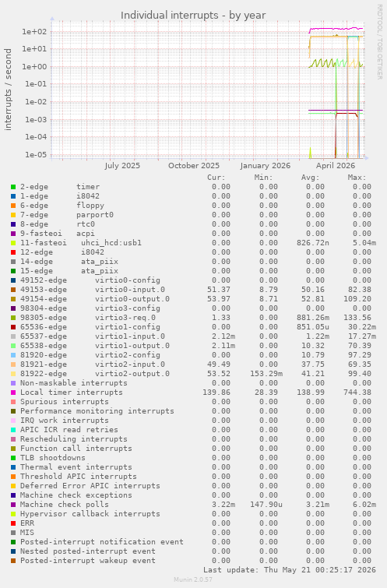This screenshot has width=387, height=588.
Task: Click the October 2025 x-axis label
Action: (193, 166)
